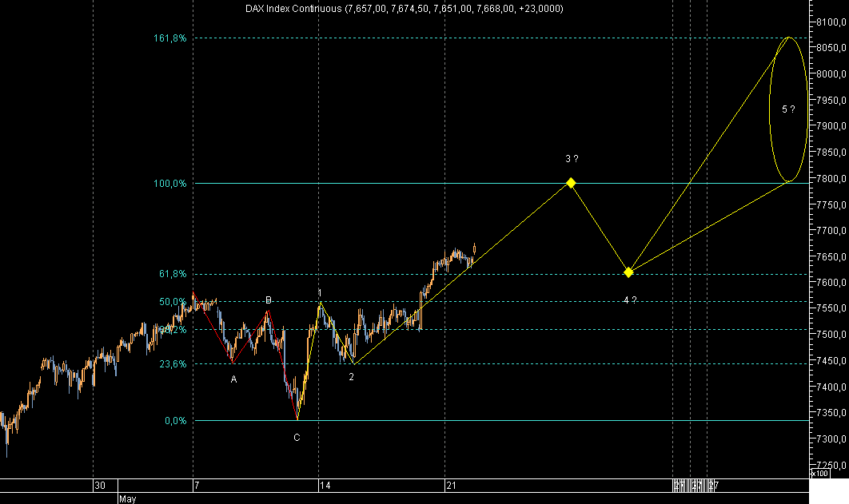The width and height of the screenshot is (849, 504).
Task: Select the wave B annotation label
Action: coord(268,300)
